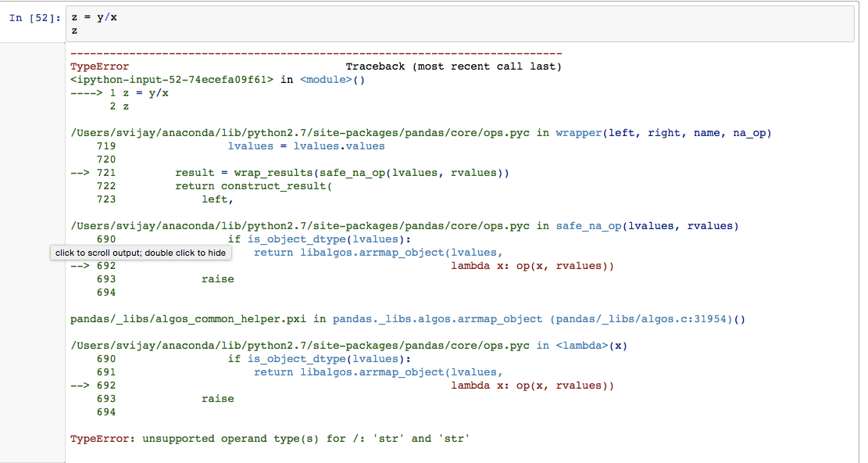Click the tooltip reading click to scroll output
This screenshot has width=868, height=463.
tap(141, 253)
